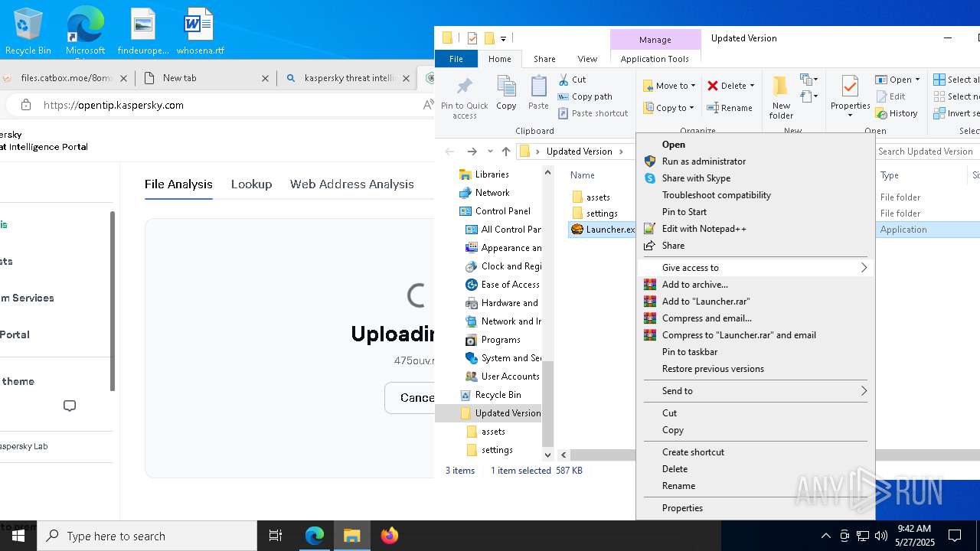This screenshot has width=980, height=551.
Task: Click the Paste ribbon icon
Action: point(538,93)
